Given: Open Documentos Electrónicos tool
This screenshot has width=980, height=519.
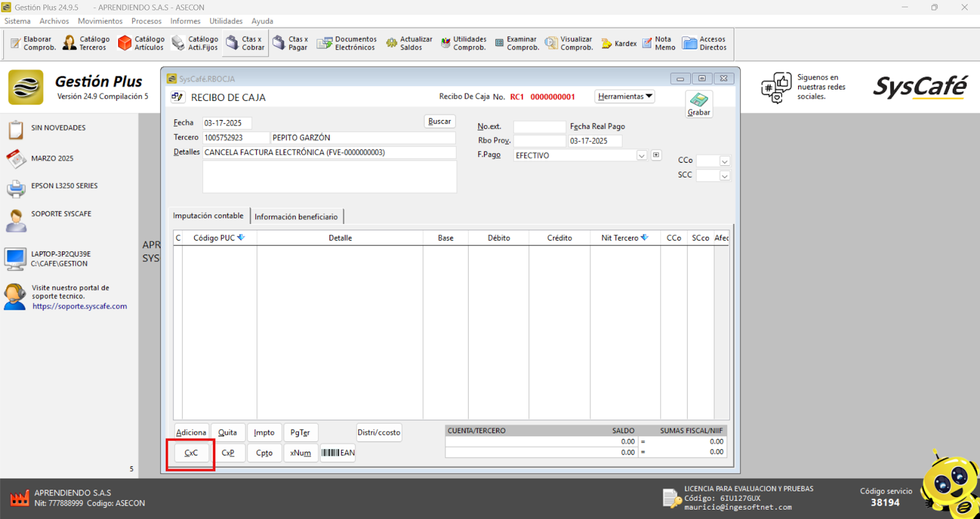Looking at the screenshot, I should click(x=347, y=43).
